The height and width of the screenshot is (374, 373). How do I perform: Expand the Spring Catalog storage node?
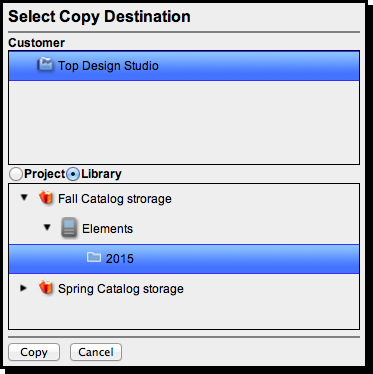coord(23,288)
